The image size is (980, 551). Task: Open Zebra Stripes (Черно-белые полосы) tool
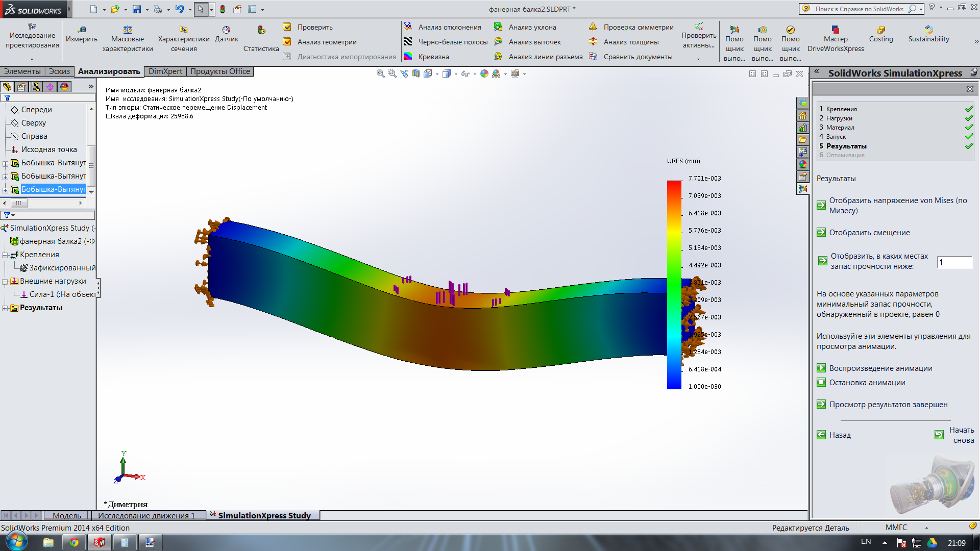tap(408, 42)
